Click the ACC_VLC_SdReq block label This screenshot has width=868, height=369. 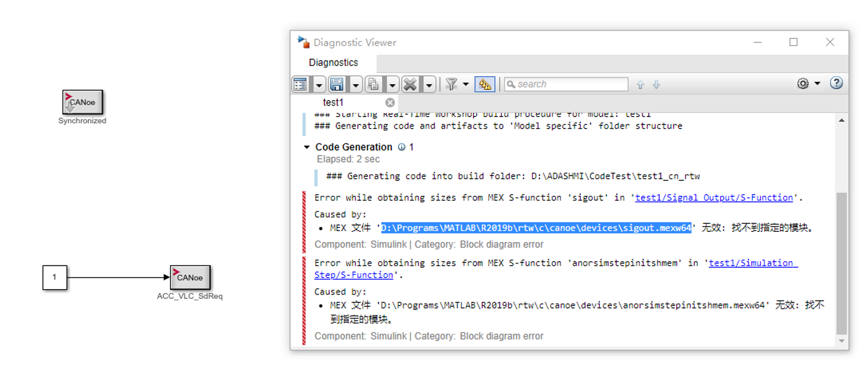coord(190,296)
